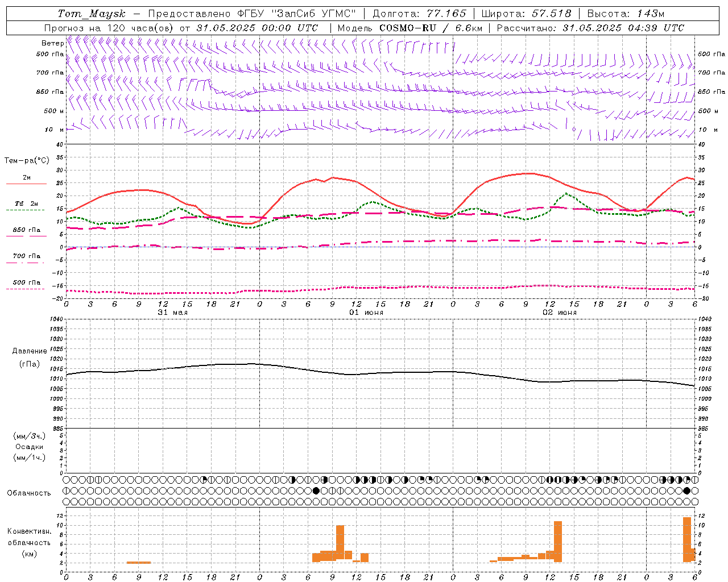
Task: Click the low orange bar on 31 мая
Action: coord(139,563)
